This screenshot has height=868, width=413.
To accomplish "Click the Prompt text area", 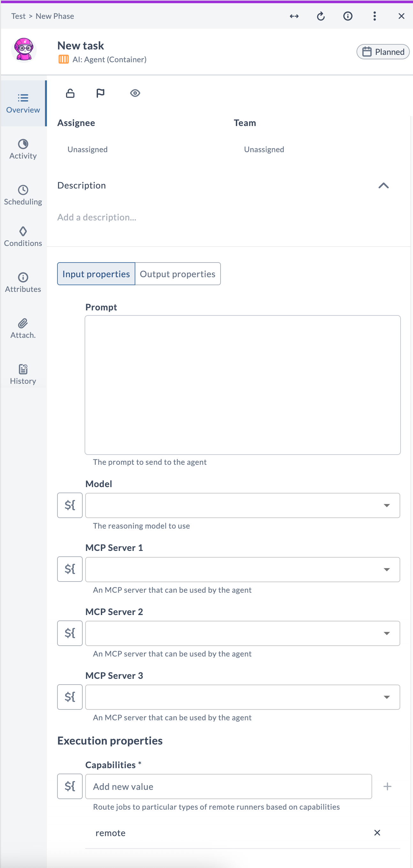I will tap(242, 385).
